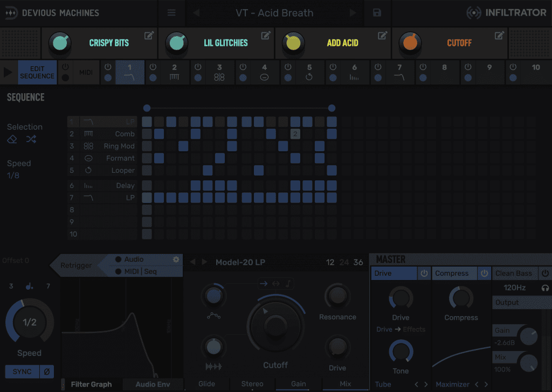Edit the Cutoff macro assignment

coord(499,36)
